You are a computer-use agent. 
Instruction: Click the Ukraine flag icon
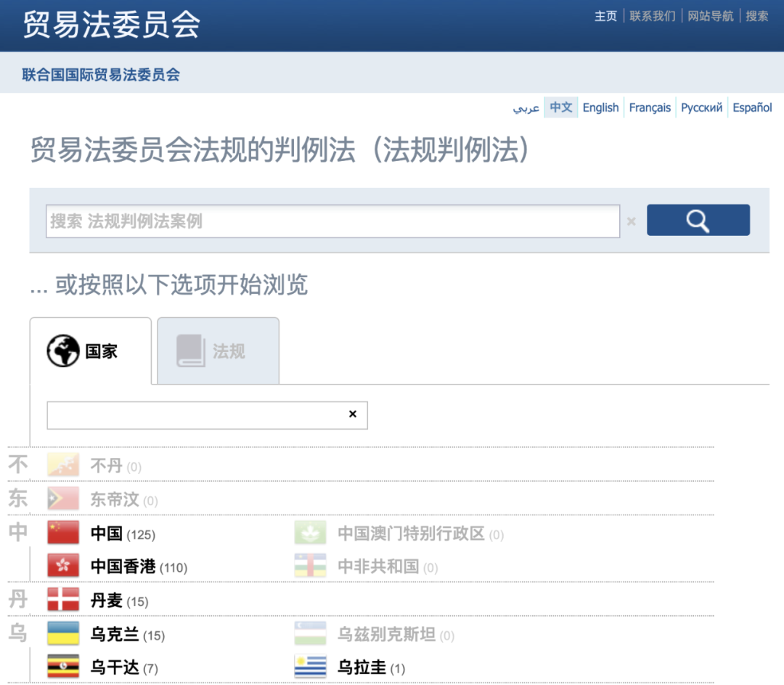pyautogui.click(x=63, y=633)
